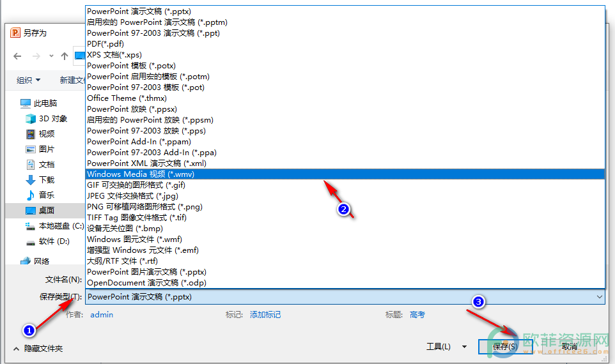Choose PowerPoint 放映 (*.ppsx)
This screenshot has width=615, height=364.
(345, 109)
